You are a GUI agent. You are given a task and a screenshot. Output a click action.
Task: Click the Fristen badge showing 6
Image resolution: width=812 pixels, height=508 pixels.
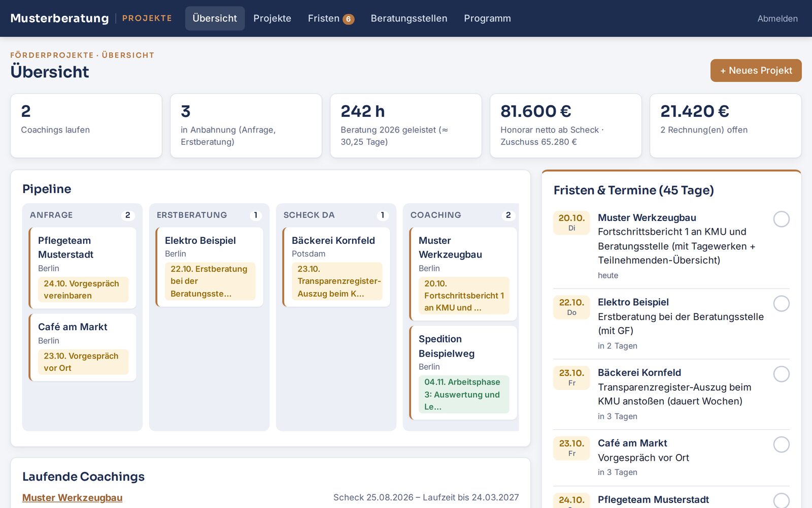(348, 19)
